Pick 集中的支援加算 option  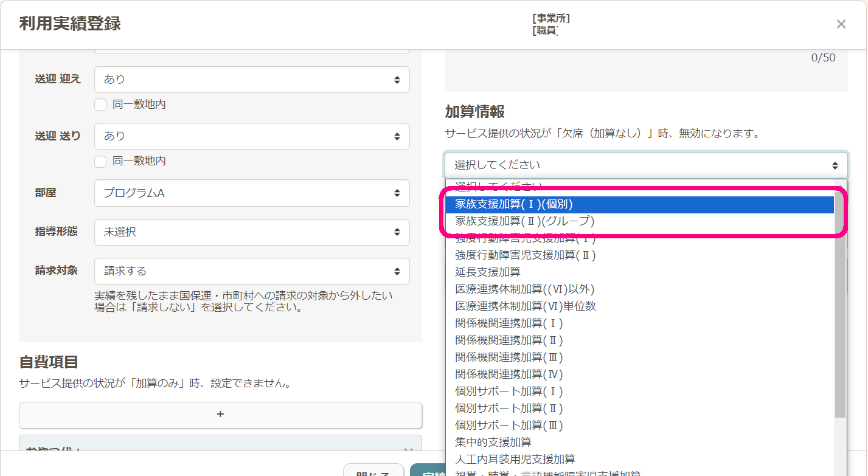[x=639, y=443]
